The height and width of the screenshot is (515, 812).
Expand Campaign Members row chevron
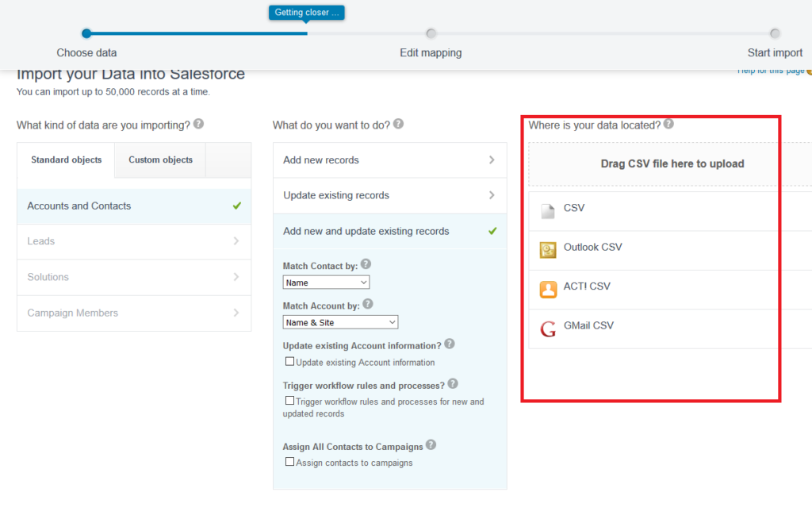236,313
